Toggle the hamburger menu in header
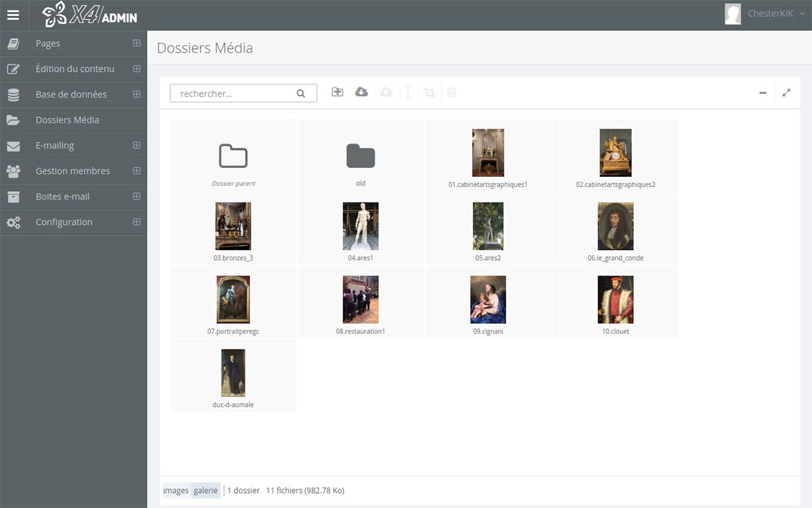Image resolution: width=812 pixels, height=508 pixels. 14,14
